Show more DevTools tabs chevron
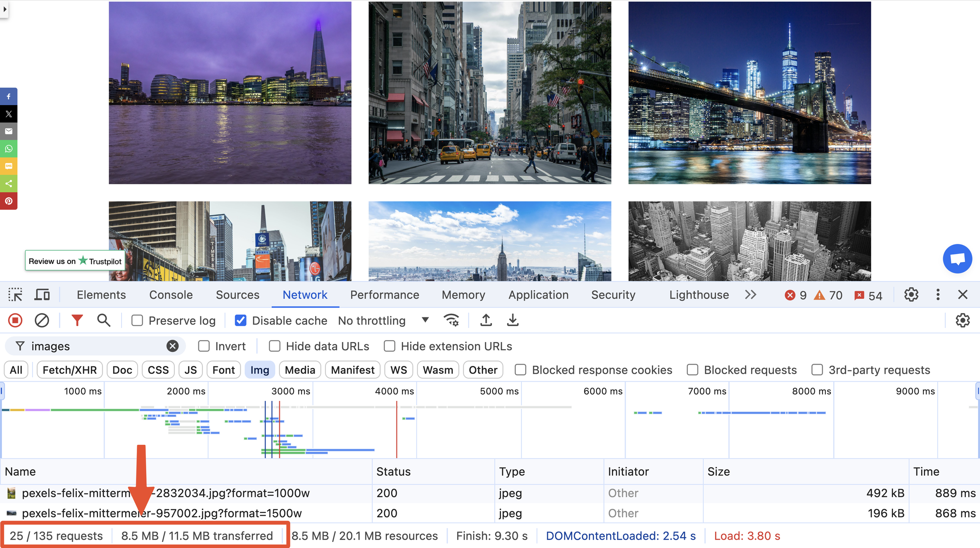 (x=751, y=295)
